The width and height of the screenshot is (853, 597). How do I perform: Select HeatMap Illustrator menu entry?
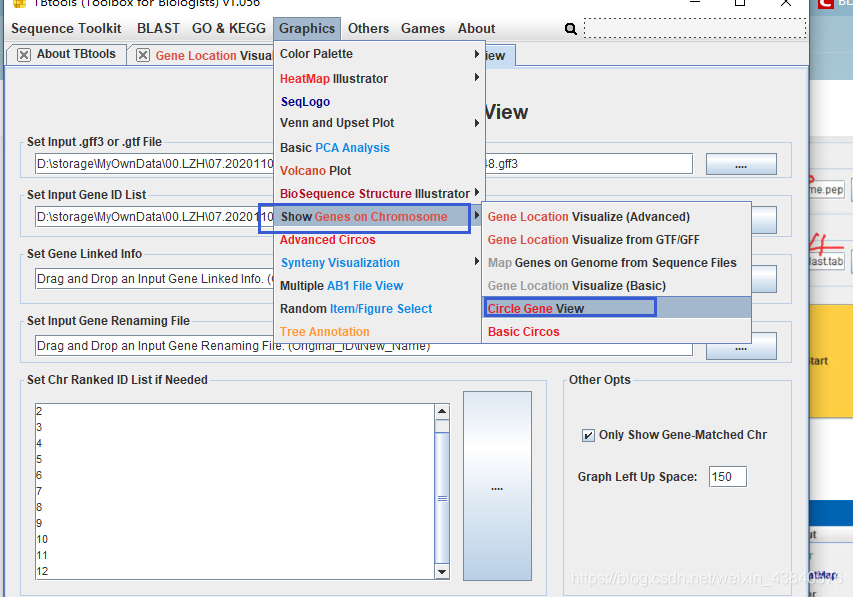pyautogui.click(x=379, y=78)
